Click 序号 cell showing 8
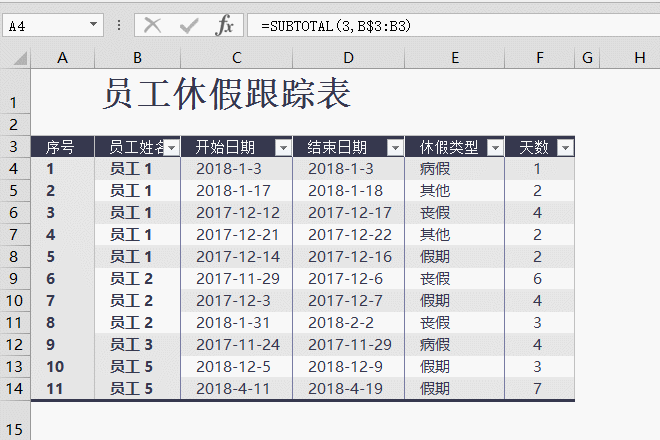 62,323
